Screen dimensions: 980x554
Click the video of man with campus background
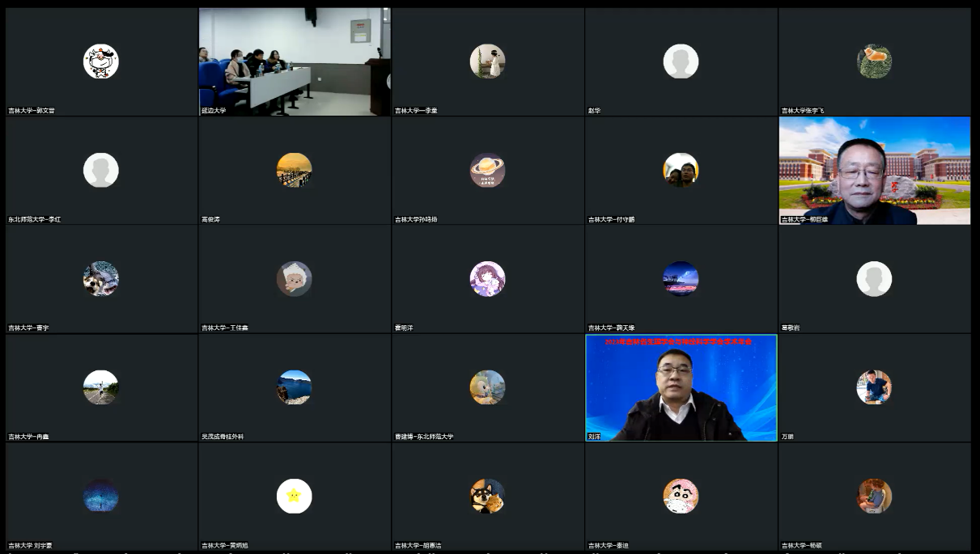pos(874,170)
